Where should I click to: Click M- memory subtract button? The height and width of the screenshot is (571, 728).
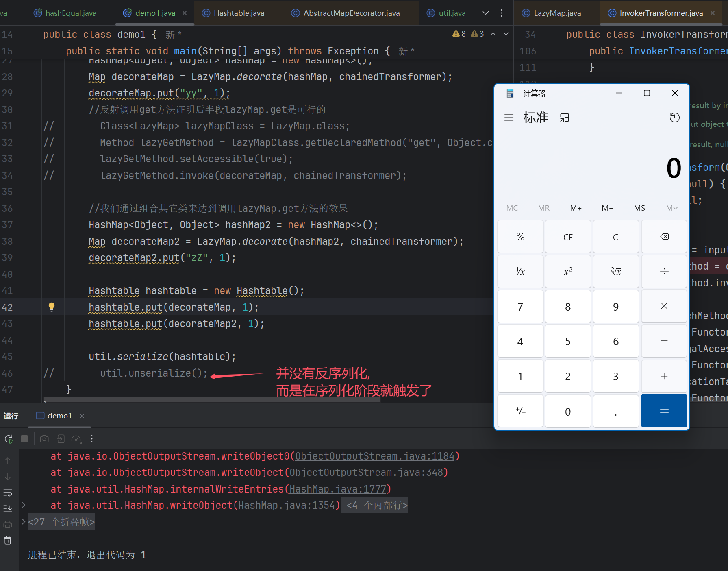tap(608, 208)
